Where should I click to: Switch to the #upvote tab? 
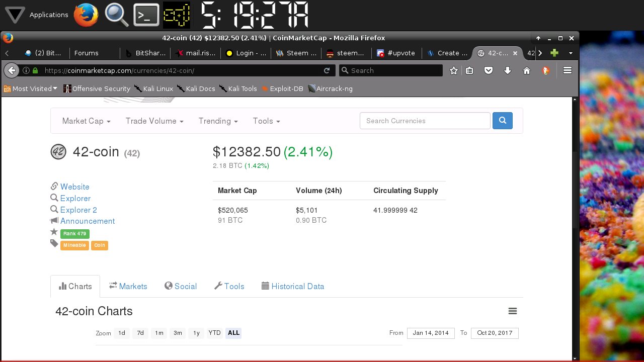(396, 53)
